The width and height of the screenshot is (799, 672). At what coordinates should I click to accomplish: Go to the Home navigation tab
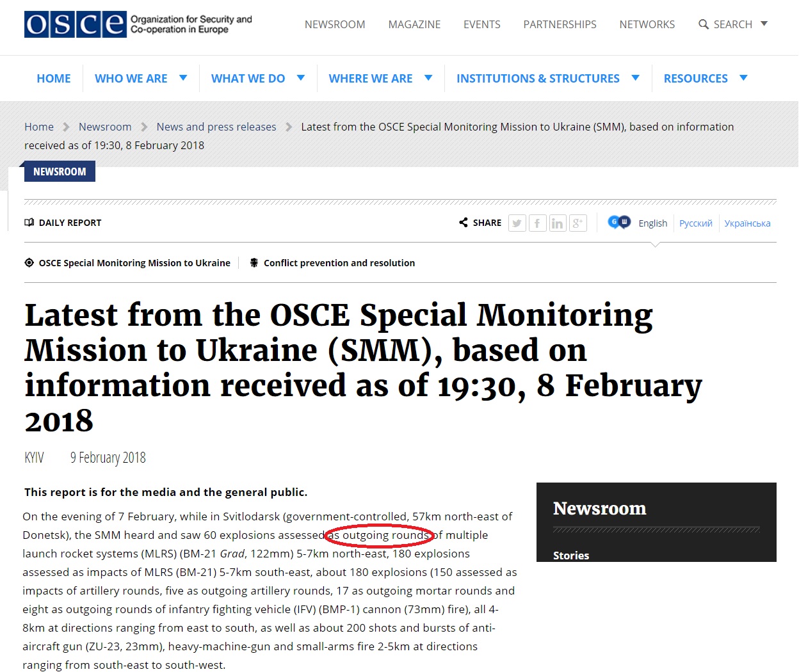54,78
